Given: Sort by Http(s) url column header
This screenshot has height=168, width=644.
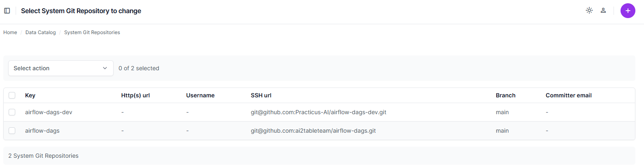Looking at the screenshot, I should [135, 95].
